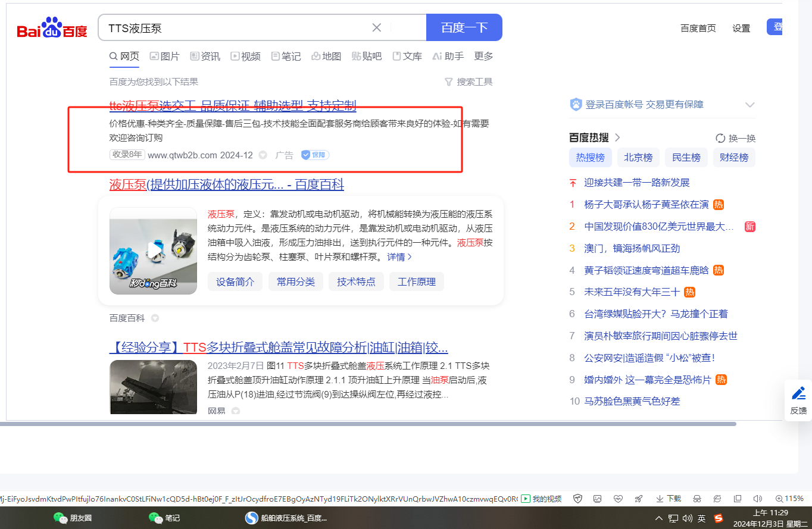The image size is (812, 529).
Task: Click the rocket accelerator icon in status bar
Action: pyautogui.click(x=639, y=499)
